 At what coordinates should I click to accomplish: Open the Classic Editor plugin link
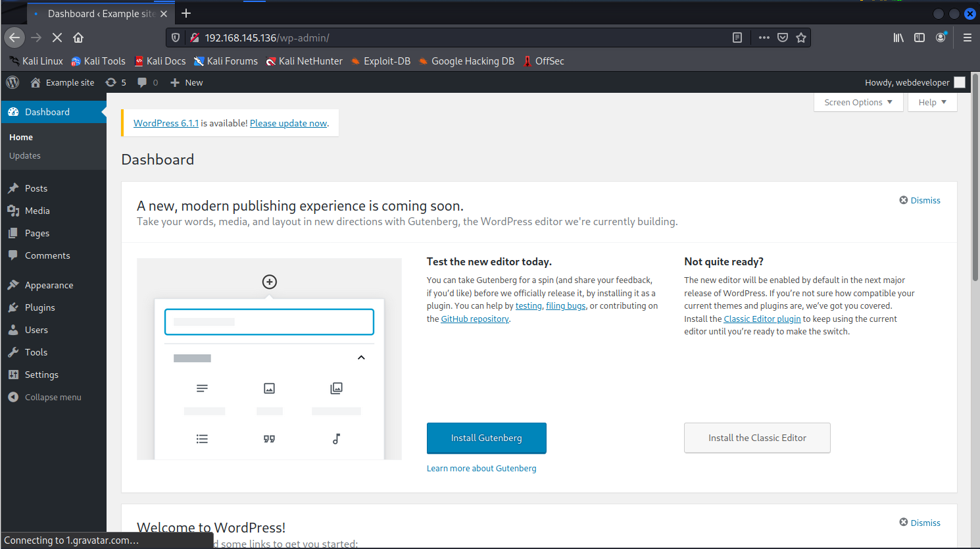click(762, 319)
